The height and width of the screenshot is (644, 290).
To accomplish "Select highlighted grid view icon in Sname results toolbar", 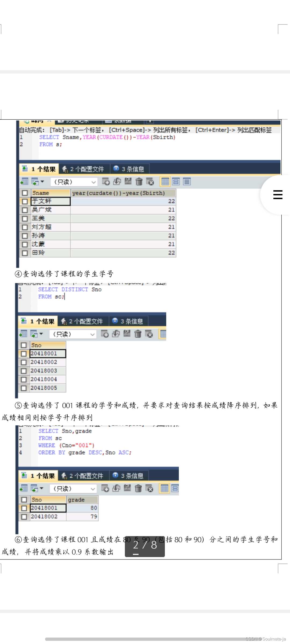I will 165,182.
